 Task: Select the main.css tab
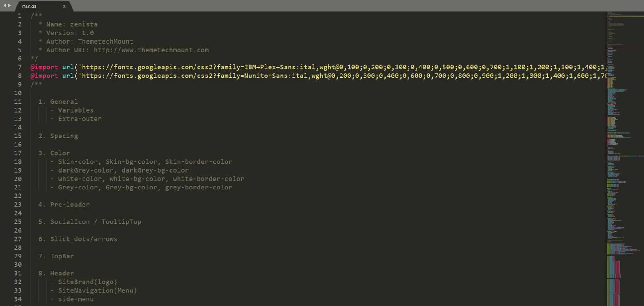[44, 6]
